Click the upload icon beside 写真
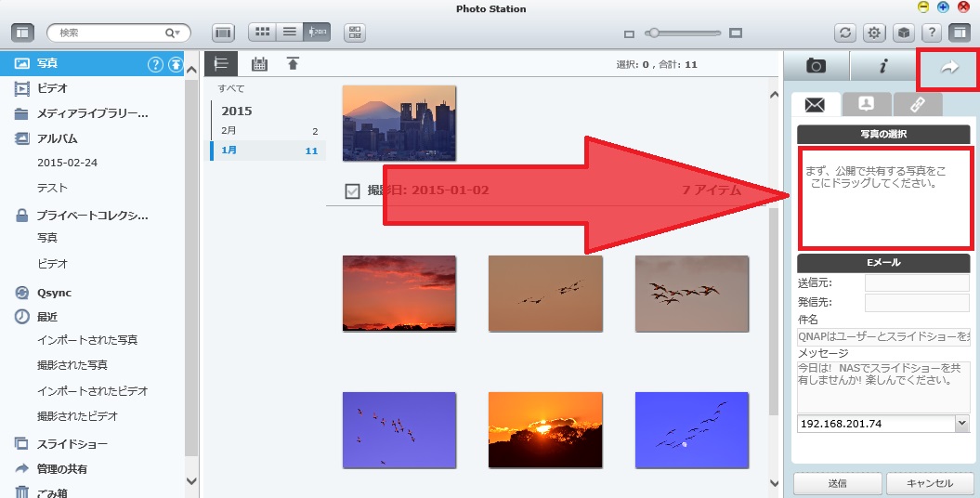Screen dimensions: 980x498 pyautogui.click(x=176, y=64)
